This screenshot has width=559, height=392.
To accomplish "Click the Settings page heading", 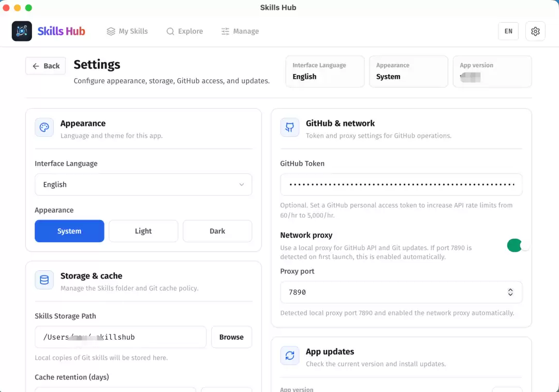I will pos(97,65).
